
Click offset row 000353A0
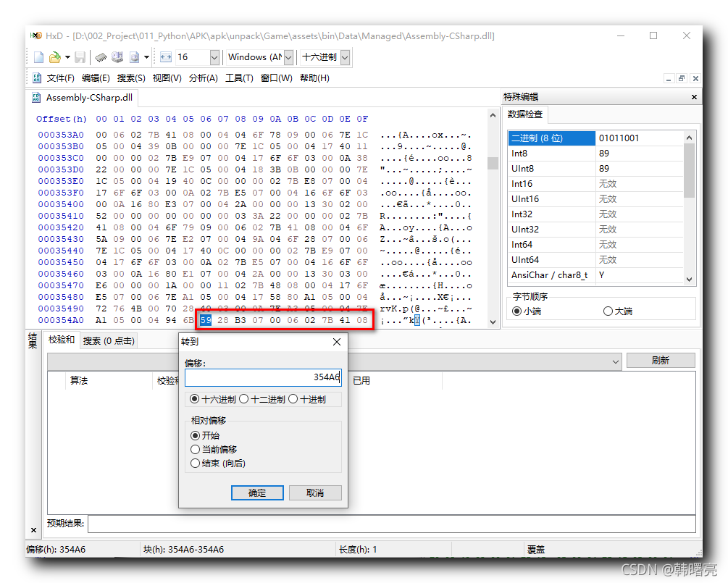tap(61, 135)
